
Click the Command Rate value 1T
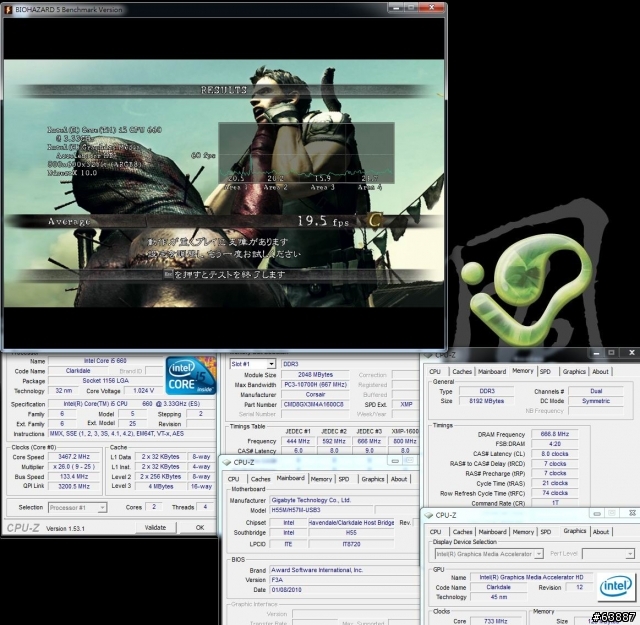tap(555, 503)
